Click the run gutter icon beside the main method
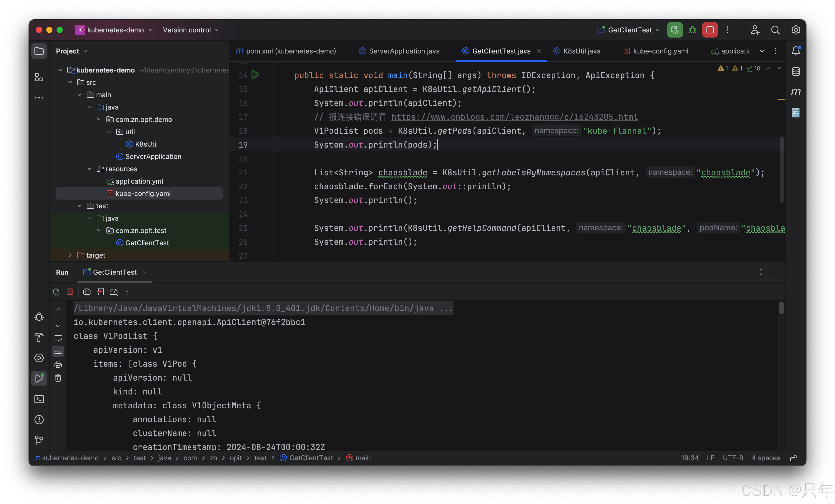The image size is (835, 504). [255, 75]
